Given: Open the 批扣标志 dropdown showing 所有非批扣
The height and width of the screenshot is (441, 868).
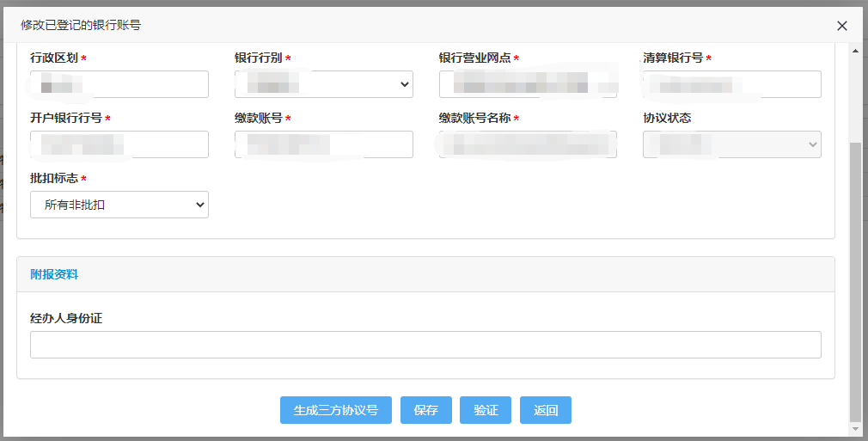Looking at the screenshot, I should [119, 205].
